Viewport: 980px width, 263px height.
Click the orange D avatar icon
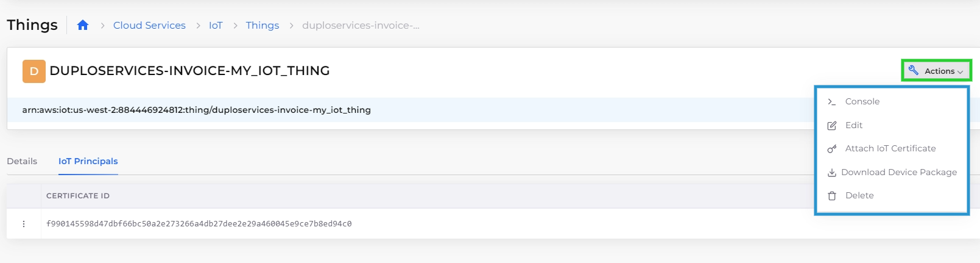click(x=34, y=71)
